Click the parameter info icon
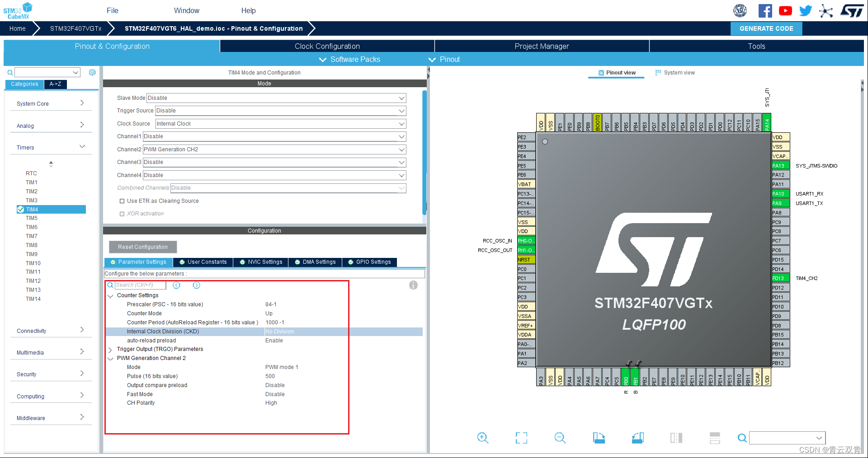This screenshot has height=458, width=868. tap(413, 285)
